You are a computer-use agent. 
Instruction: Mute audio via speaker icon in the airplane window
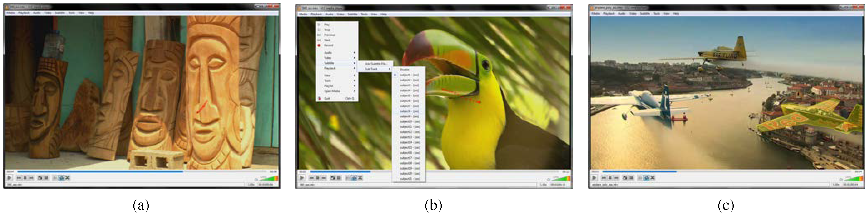point(841,179)
